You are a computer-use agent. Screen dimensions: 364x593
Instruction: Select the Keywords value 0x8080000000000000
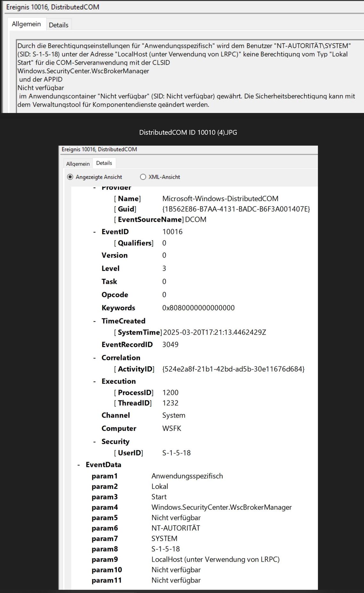tap(198, 308)
